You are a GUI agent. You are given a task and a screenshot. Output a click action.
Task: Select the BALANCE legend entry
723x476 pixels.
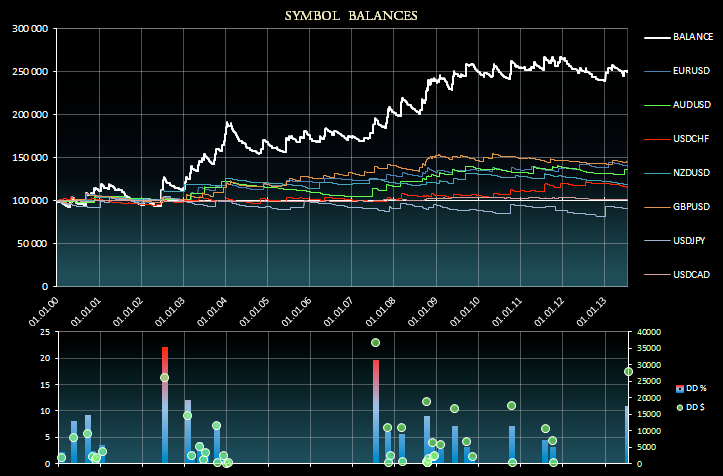click(679, 37)
